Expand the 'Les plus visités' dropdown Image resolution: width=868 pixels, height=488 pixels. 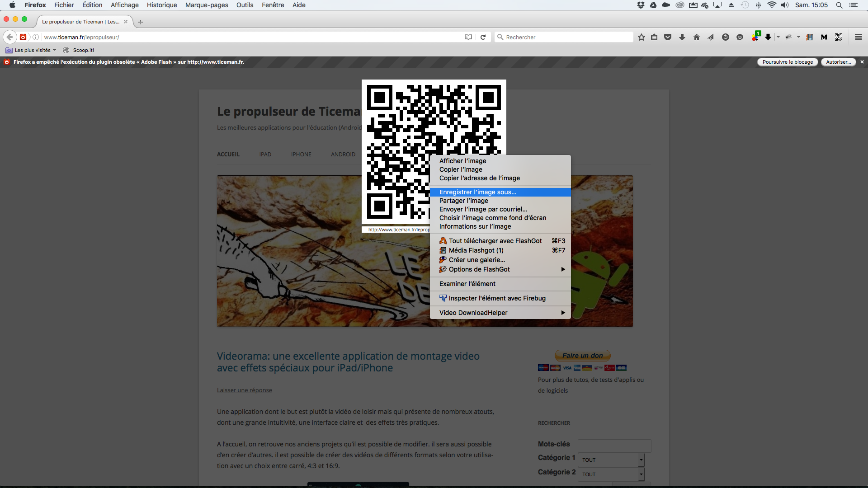[30, 50]
